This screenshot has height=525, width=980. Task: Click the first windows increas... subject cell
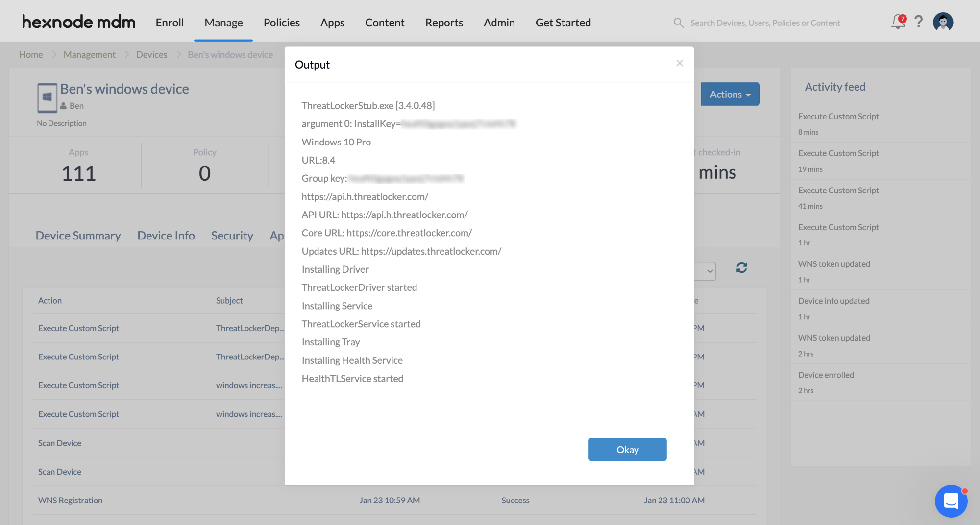coord(249,385)
